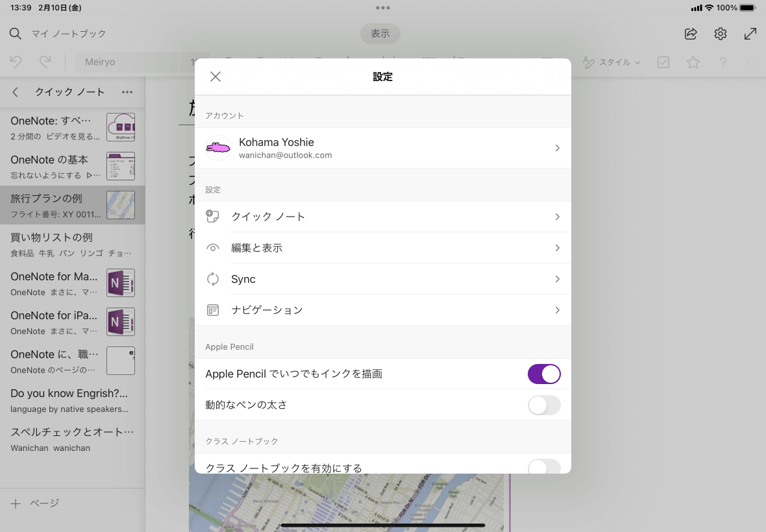The width and height of the screenshot is (766, 532).
Task: Tap the 旅行プランの例 map thumbnail
Action: tap(121, 205)
